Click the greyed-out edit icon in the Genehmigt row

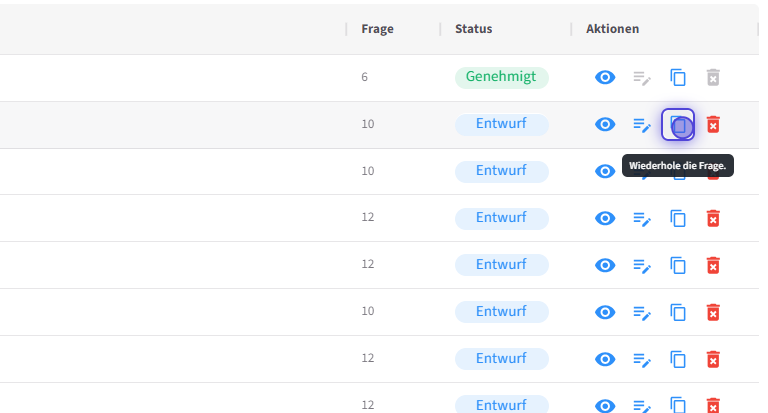(642, 78)
